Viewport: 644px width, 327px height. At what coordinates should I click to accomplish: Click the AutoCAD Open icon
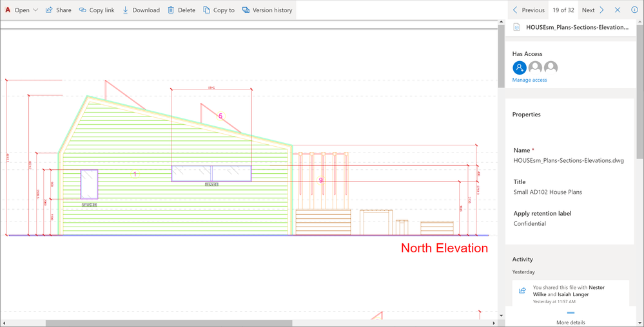7,10
